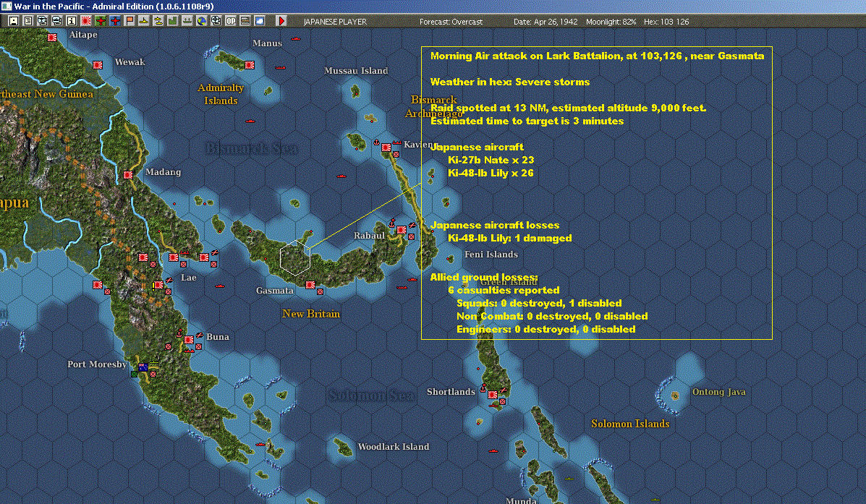Open the document list report icon
Viewport: 866px width, 504px height.
[28, 21]
